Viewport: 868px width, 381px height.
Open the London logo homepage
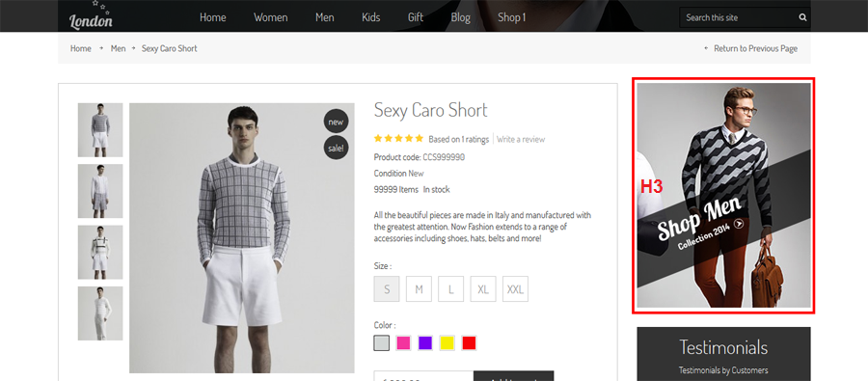[91, 15]
